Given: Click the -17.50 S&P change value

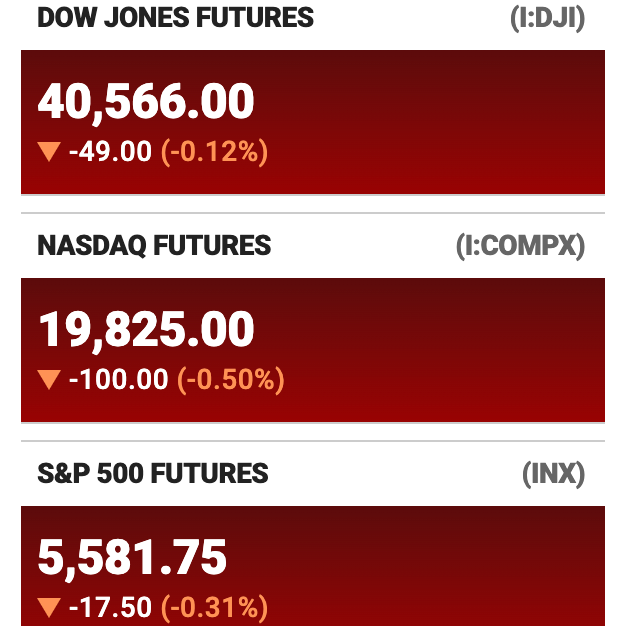Looking at the screenshot, I should pyautogui.click(x=110, y=608).
